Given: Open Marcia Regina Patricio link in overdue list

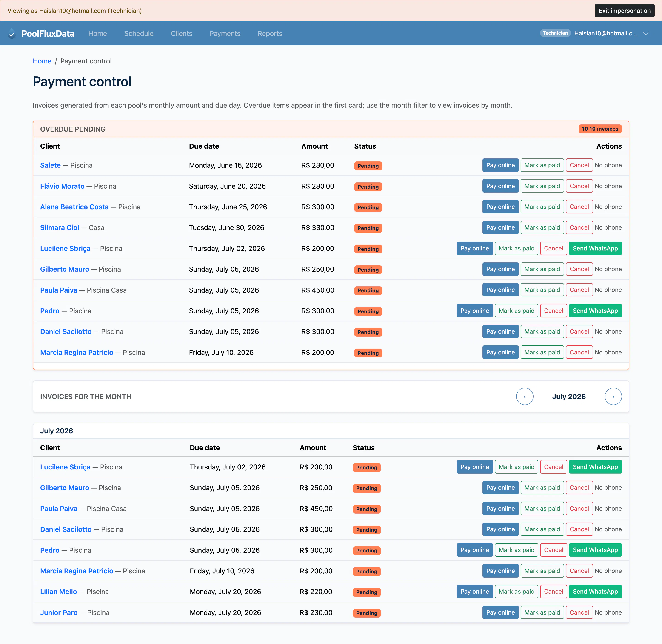Looking at the screenshot, I should pos(77,352).
